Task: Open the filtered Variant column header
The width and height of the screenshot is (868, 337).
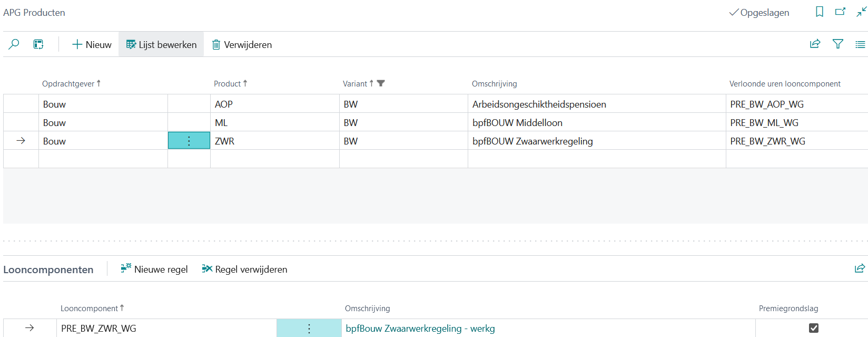Action: [356, 84]
